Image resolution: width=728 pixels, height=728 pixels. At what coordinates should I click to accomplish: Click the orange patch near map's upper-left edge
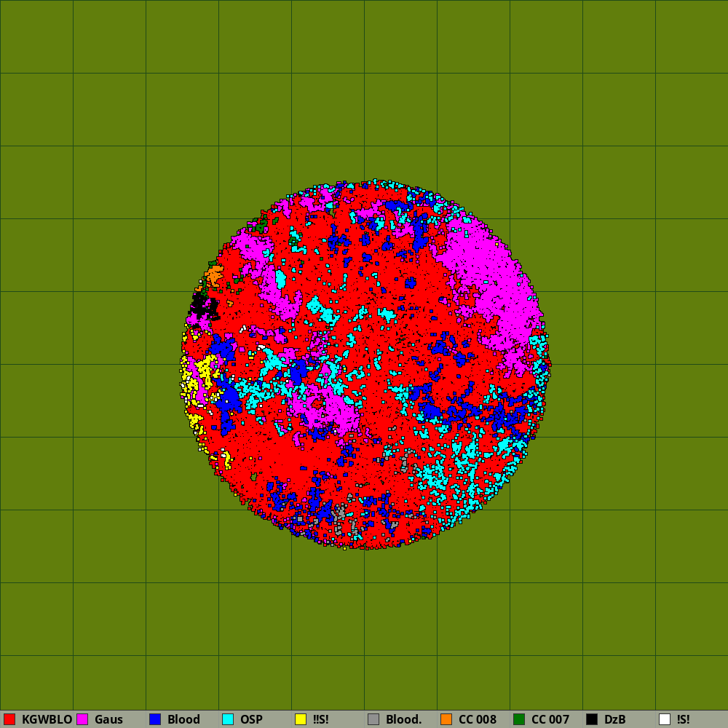214,275
